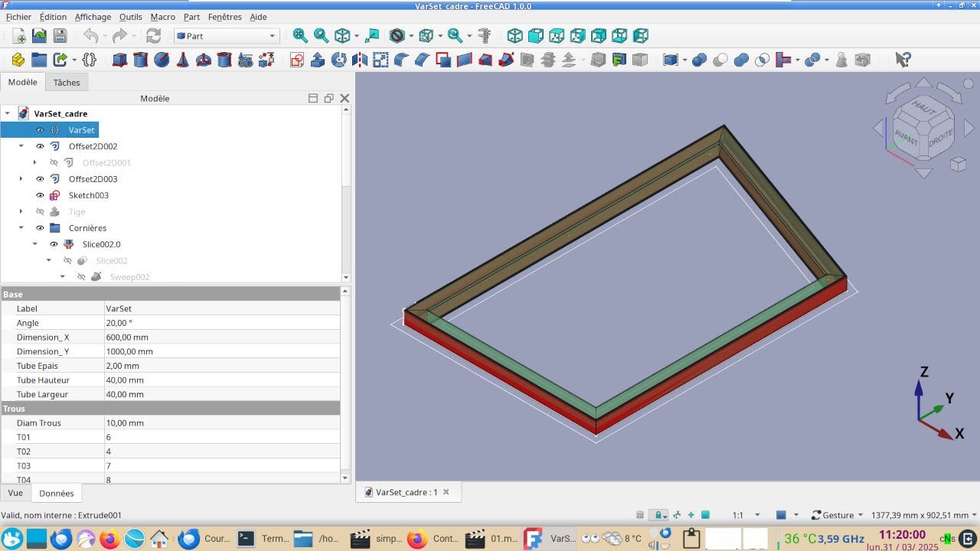Set the isometric view icon
The width and height of the screenshot is (980, 551).
tap(515, 36)
